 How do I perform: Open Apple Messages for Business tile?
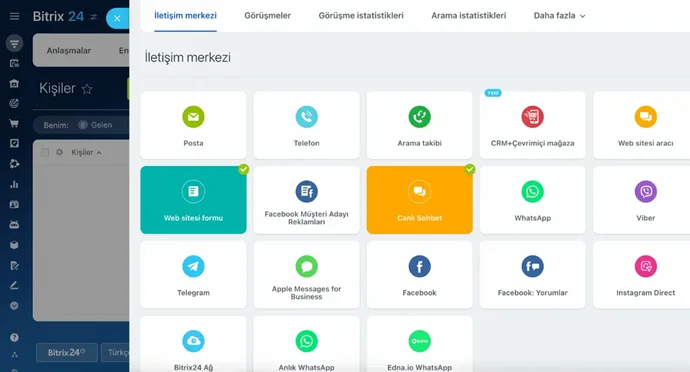click(306, 275)
